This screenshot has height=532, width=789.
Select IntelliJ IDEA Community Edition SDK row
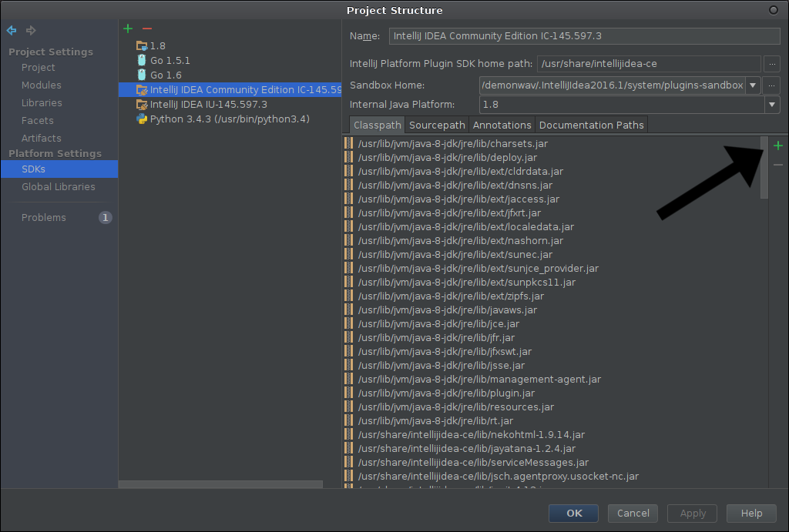pyautogui.click(x=230, y=89)
